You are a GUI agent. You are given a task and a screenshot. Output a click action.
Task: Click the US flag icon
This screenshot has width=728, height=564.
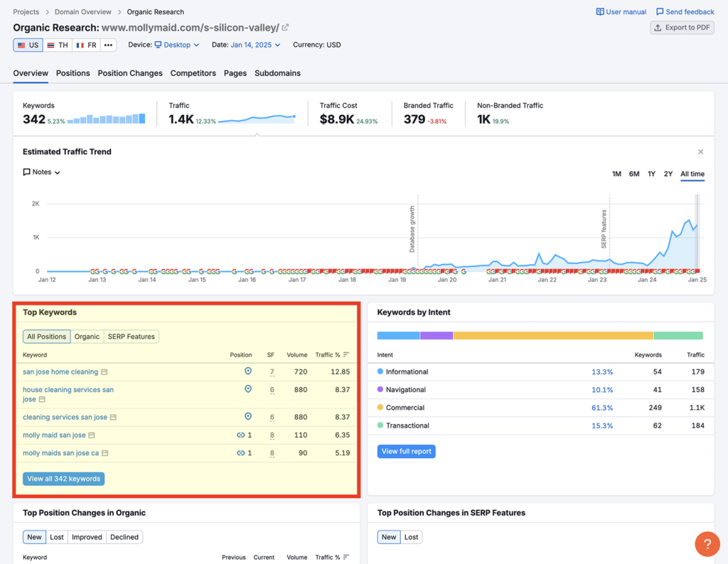21,45
